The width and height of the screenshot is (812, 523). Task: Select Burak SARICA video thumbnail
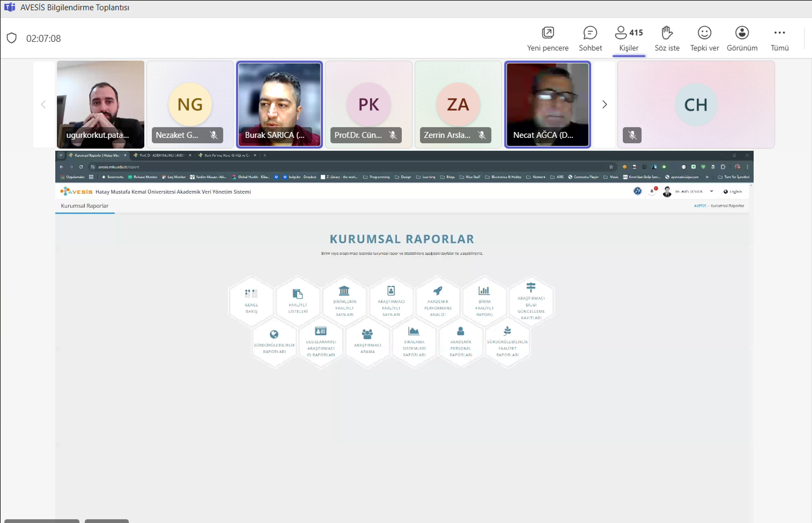[279, 104]
